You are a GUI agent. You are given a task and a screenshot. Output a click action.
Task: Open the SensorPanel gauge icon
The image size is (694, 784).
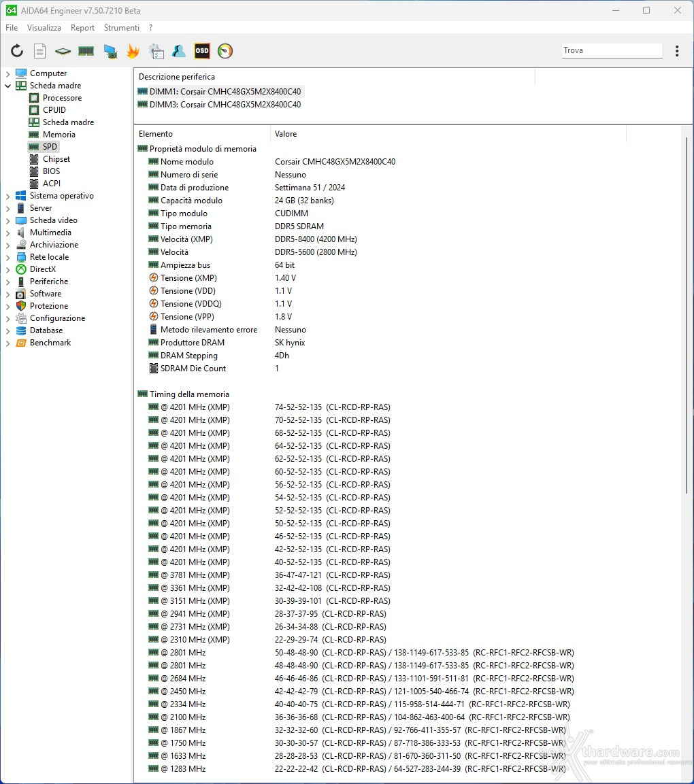pos(225,51)
